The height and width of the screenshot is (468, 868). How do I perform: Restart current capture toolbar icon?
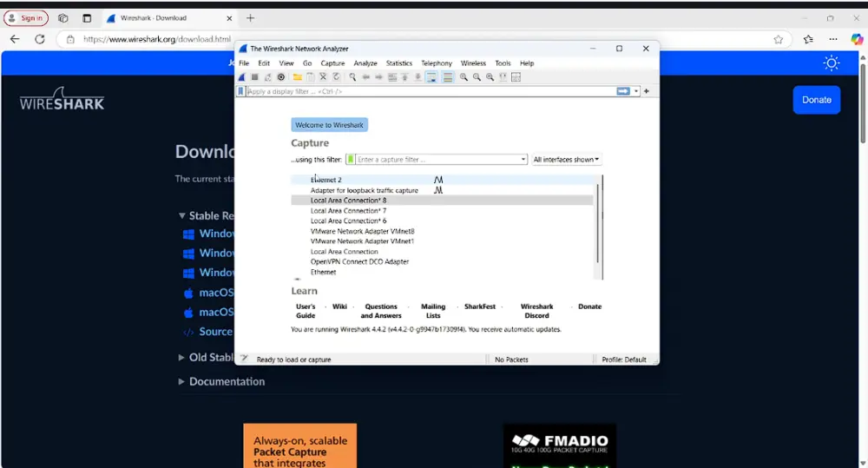[x=268, y=77]
